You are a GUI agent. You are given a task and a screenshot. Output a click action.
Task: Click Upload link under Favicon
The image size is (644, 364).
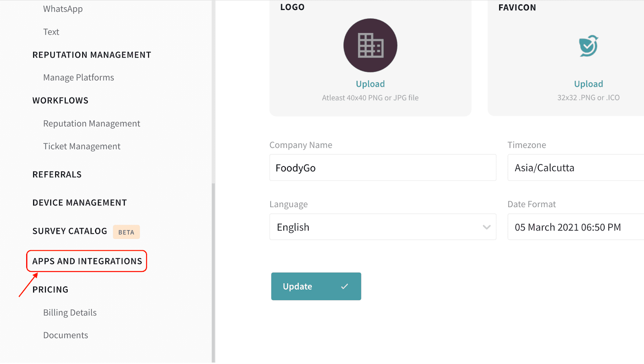(588, 84)
